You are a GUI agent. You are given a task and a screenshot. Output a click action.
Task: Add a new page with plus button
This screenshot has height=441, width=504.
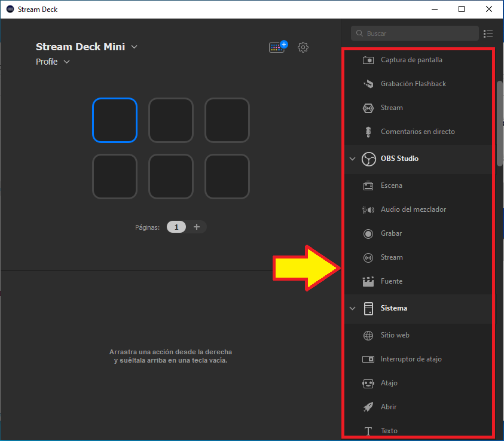click(x=197, y=227)
